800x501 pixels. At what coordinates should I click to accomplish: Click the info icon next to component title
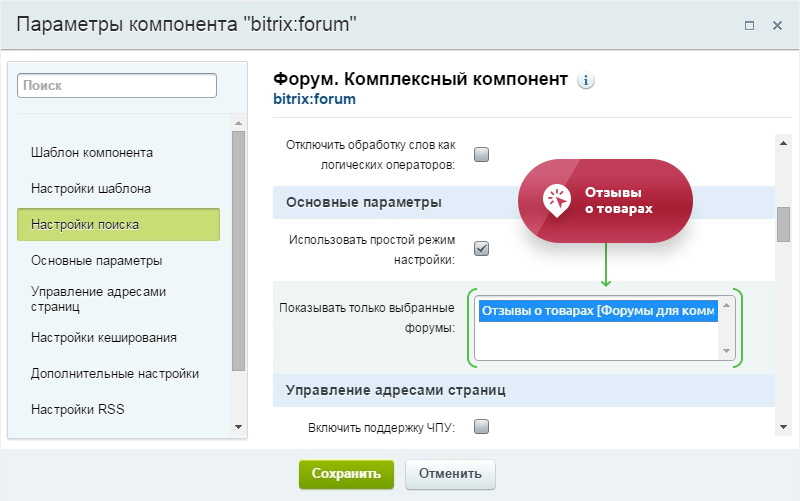pyautogui.click(x=587, y=81)
